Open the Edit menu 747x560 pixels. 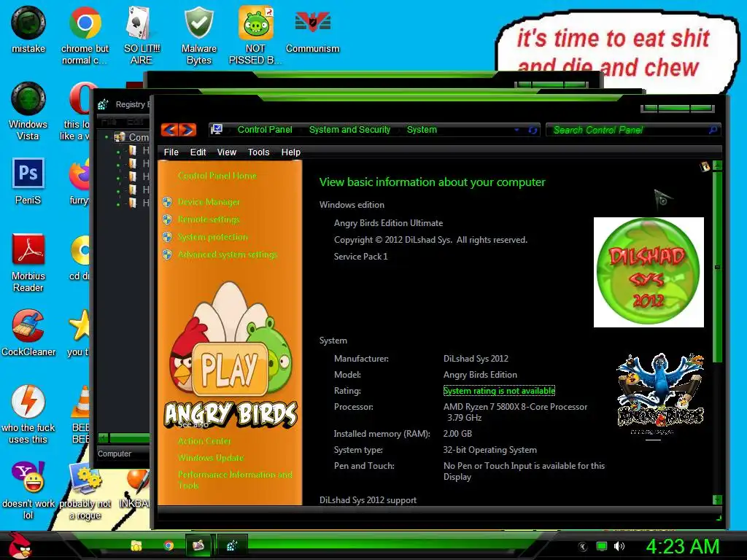[198, 152]
